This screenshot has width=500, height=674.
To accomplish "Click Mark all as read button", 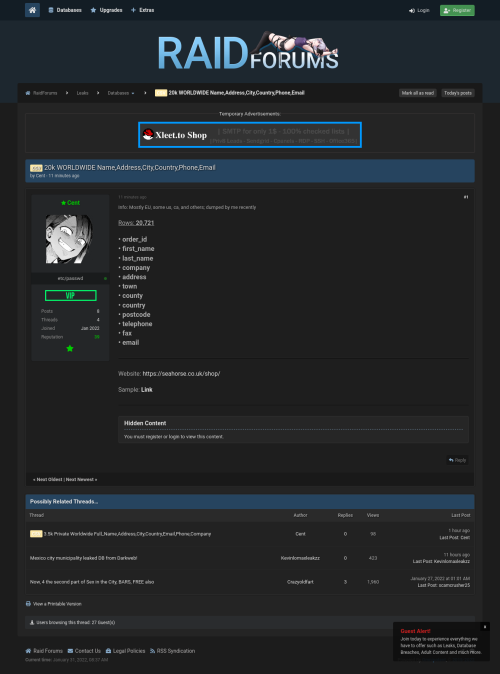I will (x=417, y=93).
